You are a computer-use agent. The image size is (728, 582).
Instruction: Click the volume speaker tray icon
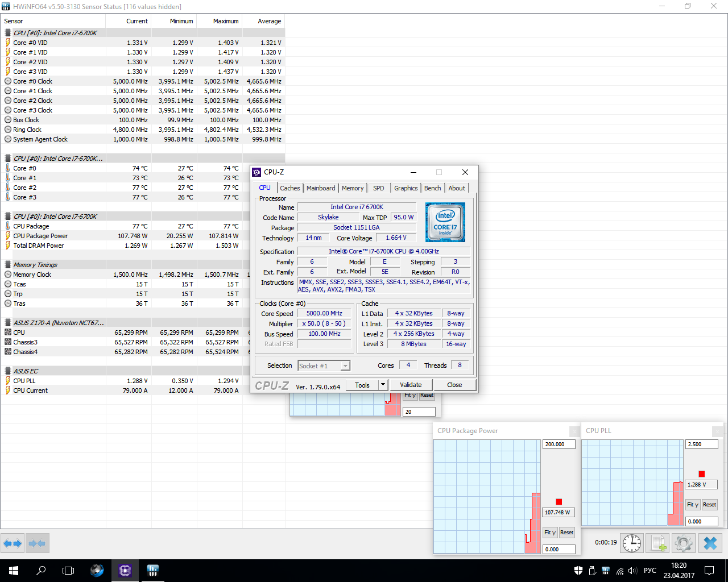tap(632, 571)
